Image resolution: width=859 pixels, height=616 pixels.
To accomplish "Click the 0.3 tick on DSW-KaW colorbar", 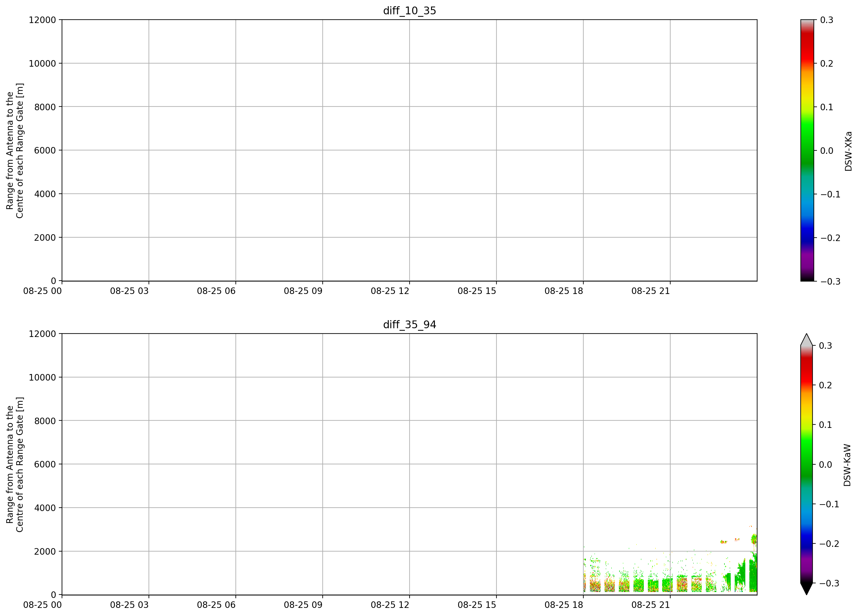I will click(x=826, y=346).
